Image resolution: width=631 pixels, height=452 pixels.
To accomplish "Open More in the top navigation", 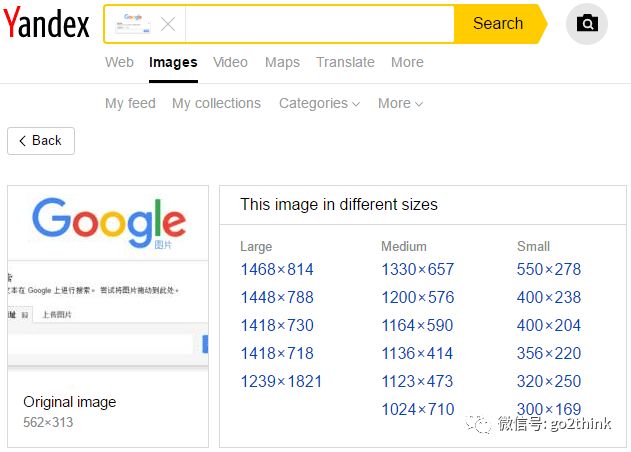I will (407, 62).
